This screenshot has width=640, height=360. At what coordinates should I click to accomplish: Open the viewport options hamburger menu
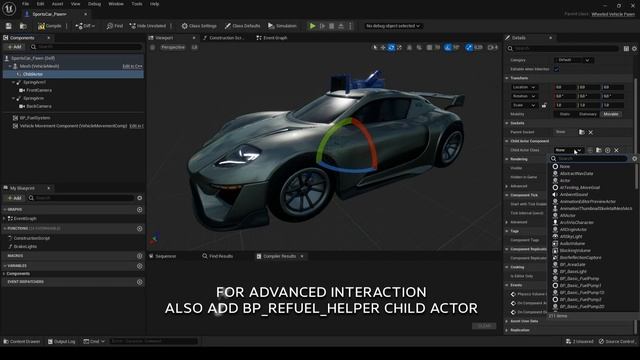click(152, 48)
